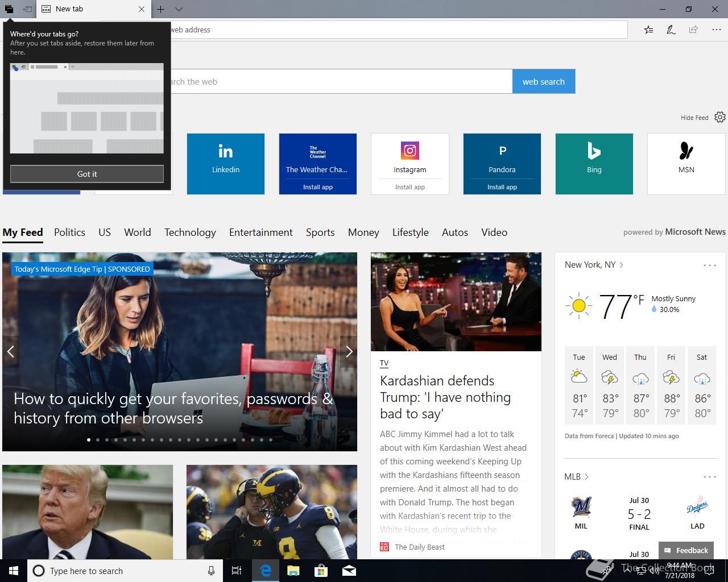This screenshot has height=582, width=728.
Task: Switch to the Technology tab
Action: point(190,232)
